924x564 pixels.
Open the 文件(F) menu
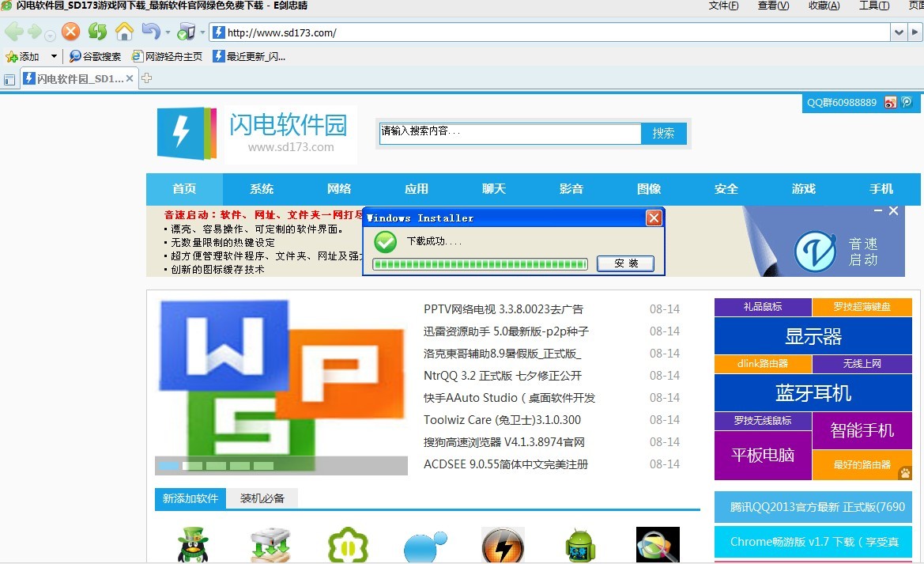pos(723,6)
